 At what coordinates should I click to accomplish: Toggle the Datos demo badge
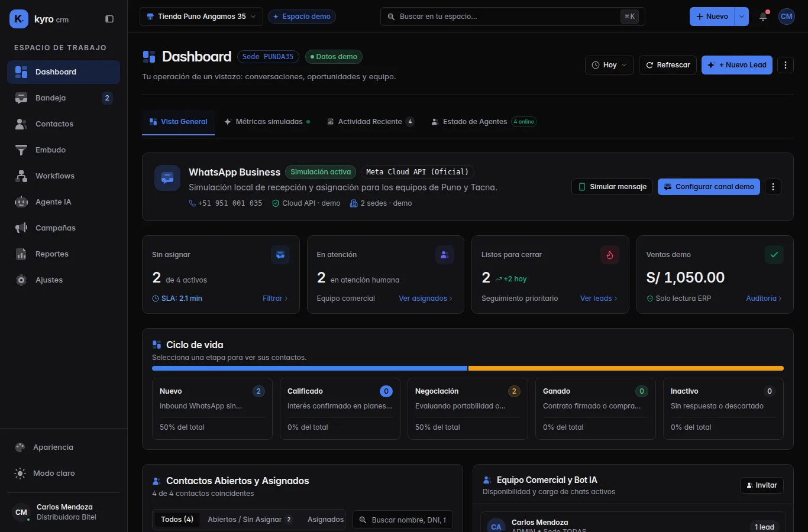[334, 57]
